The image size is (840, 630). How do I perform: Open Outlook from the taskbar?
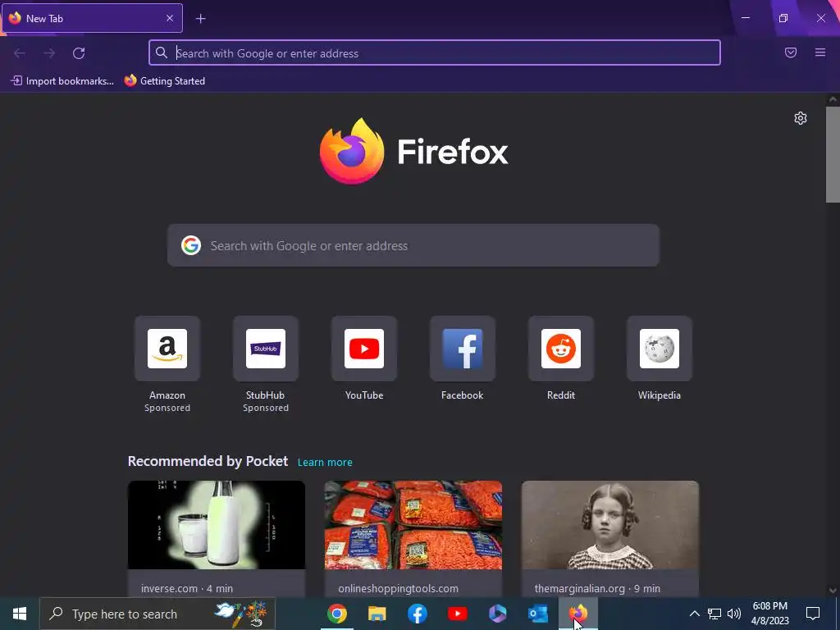[538, 614]
